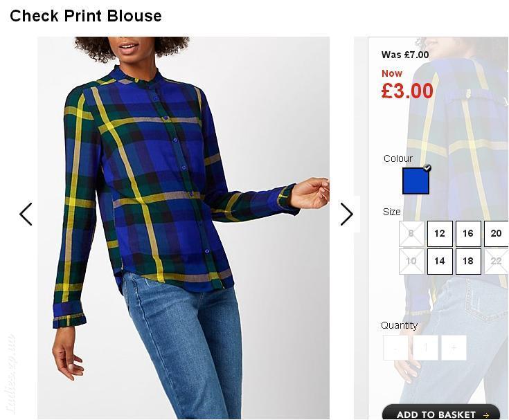Select the blue colour swatch
The width and height of the screenshot is (509, 420).
coord(416,181)
